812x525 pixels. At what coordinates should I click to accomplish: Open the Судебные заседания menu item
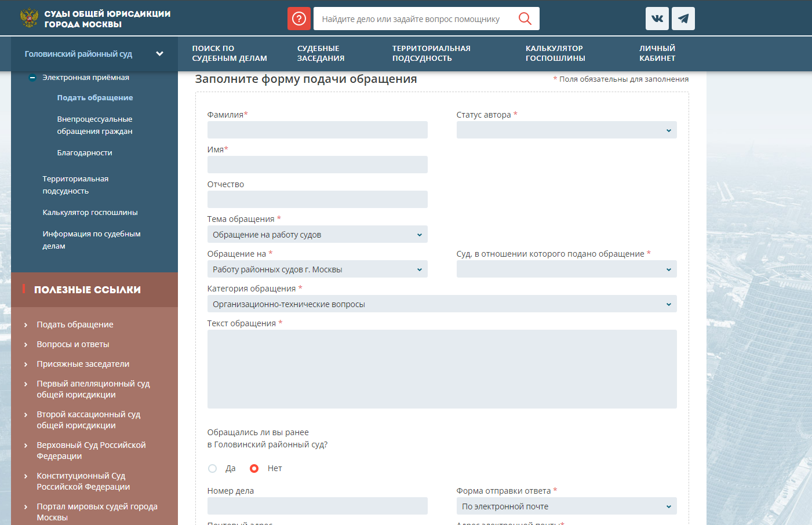321,53
